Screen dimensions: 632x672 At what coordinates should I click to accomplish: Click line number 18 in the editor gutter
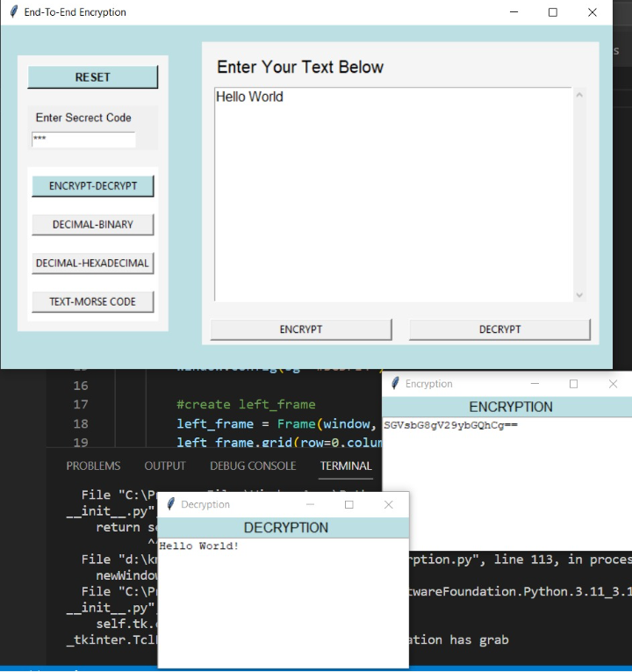81,424
